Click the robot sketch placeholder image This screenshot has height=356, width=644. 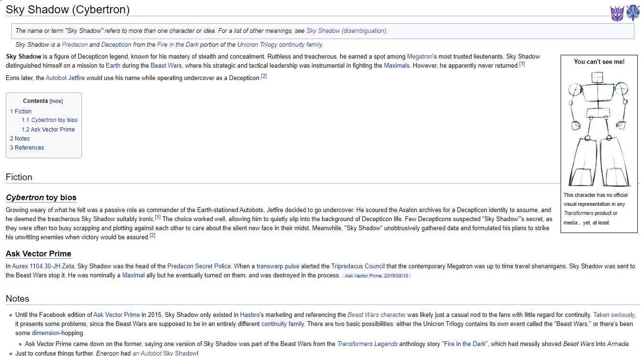click(x=599, y=129)
